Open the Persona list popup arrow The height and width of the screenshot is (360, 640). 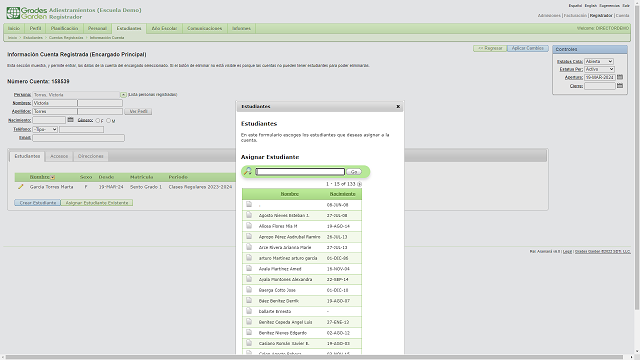point(123,95)
